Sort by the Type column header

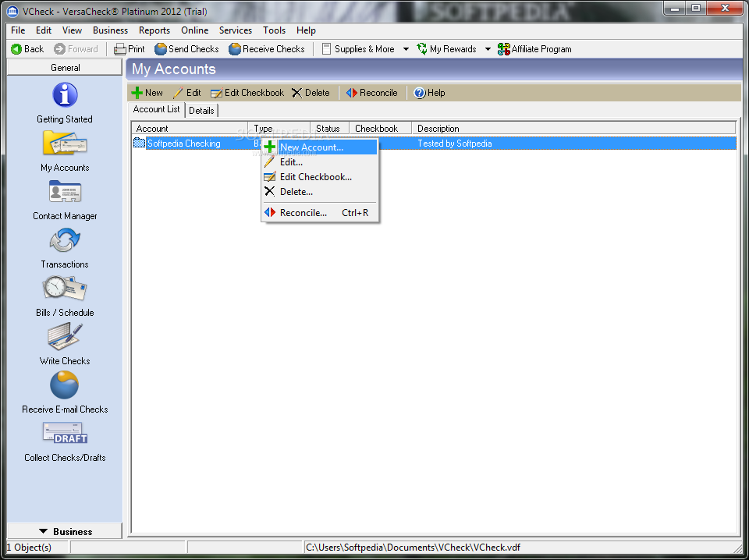279,129
